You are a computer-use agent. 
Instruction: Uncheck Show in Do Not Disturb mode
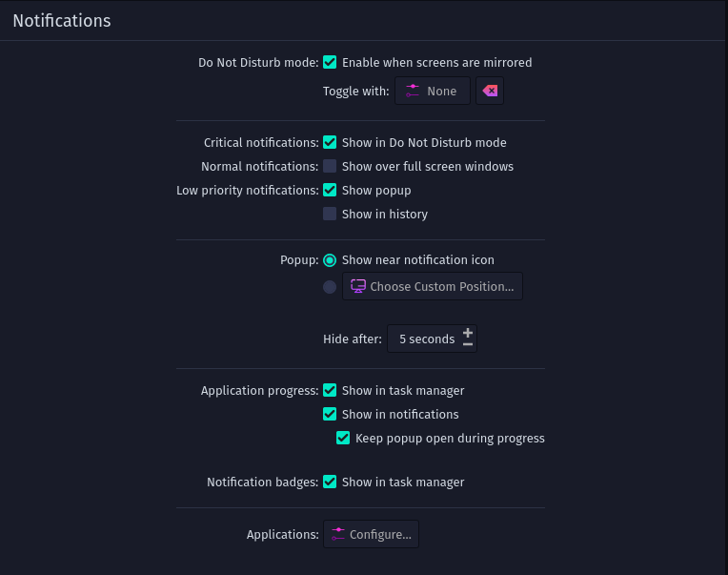330,142
